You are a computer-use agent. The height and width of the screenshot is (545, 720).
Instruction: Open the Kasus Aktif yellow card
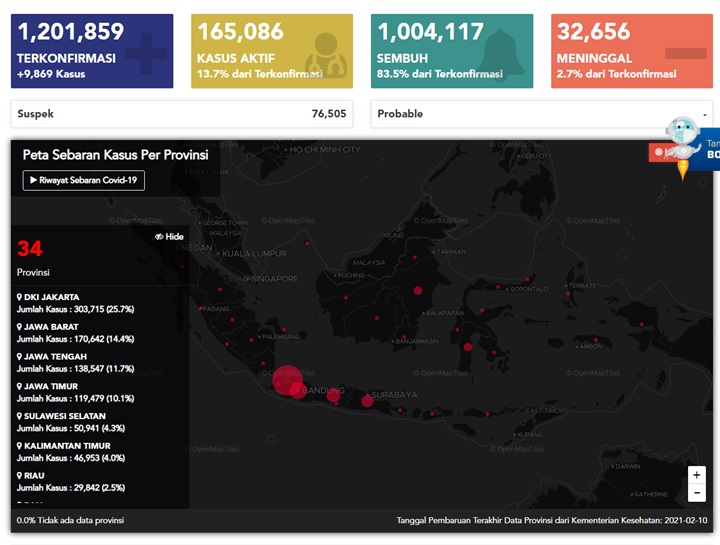pos(272,51)
